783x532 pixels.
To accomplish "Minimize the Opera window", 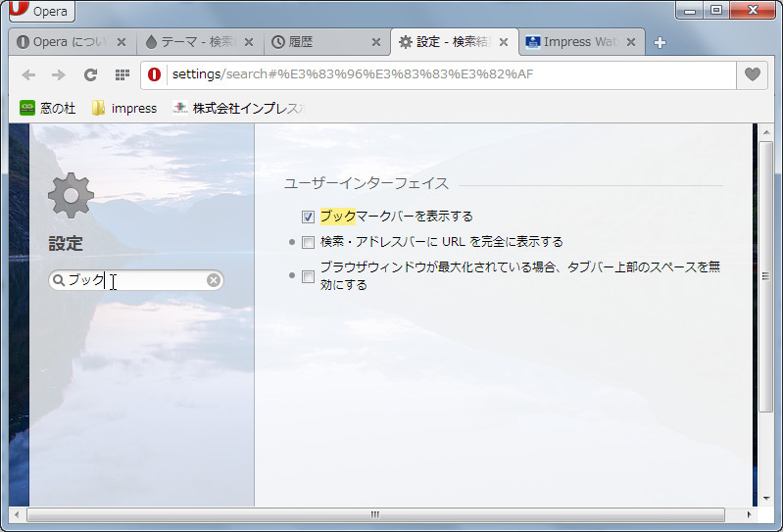I will pos(690,10).
